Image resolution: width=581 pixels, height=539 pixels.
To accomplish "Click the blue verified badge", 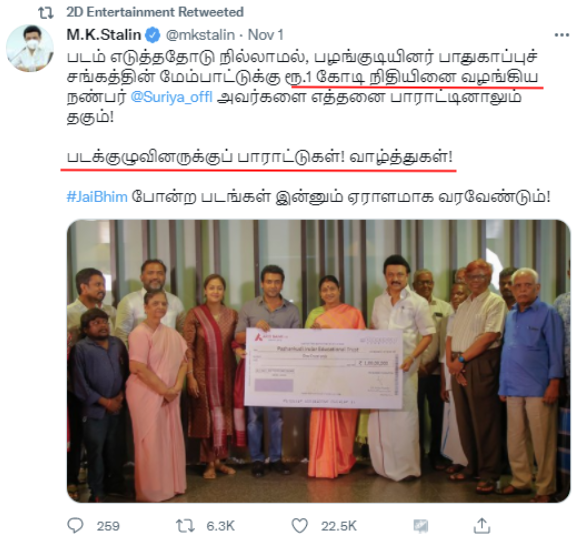I will tap(152, 35).
